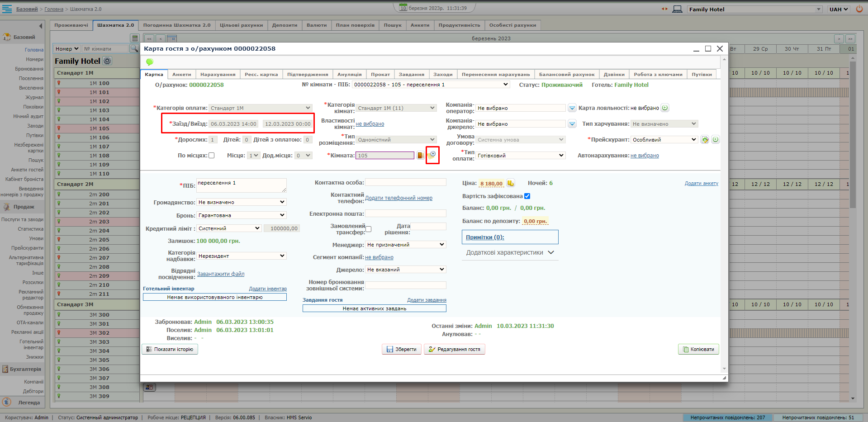
Task: Open the Компанія-джерело selector arrow icon
Action: [572, 124]
